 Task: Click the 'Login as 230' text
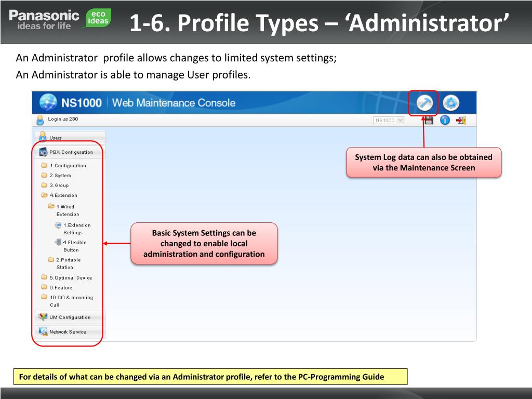pos(63,119)
